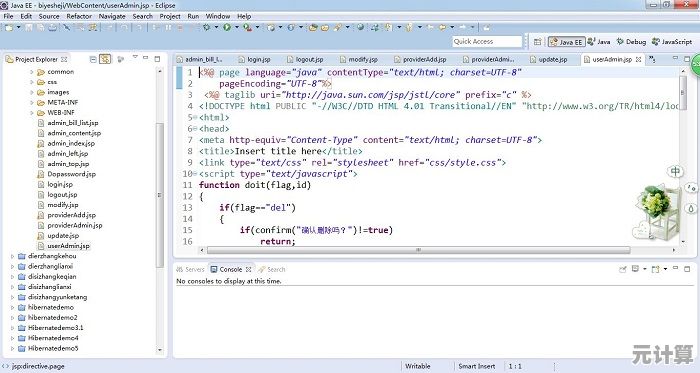Open the File menu
Viewport: 700px width, 373px height.
8,16
